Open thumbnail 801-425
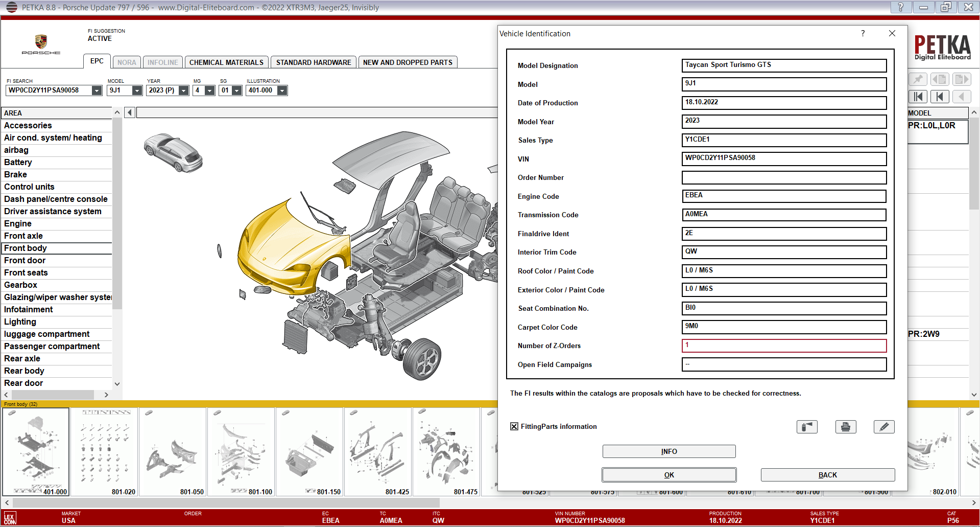This screenshot has width=980, height=527. click(378, 452)
